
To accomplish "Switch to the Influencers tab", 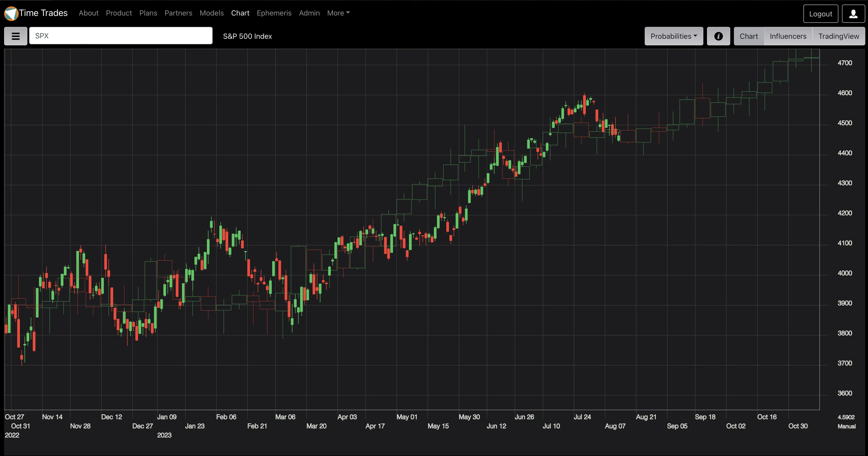I will [788, 36].
